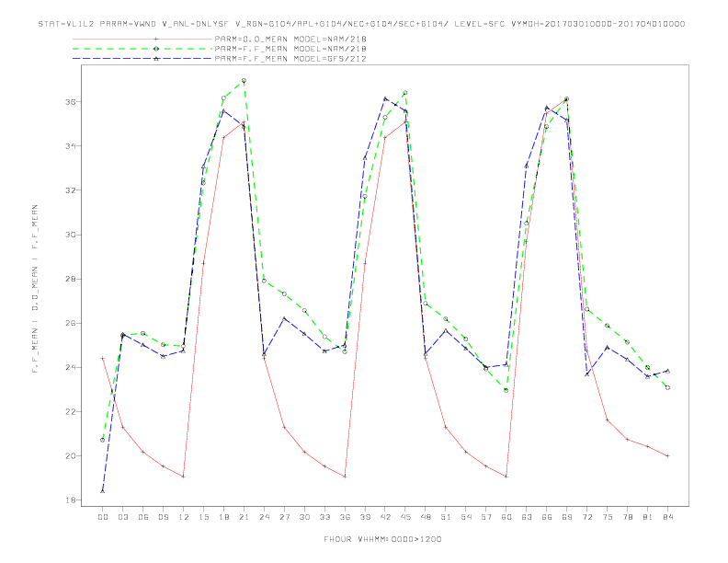
Task: Click the x-axis forecast hour label 09
Action: pos(163,517)
